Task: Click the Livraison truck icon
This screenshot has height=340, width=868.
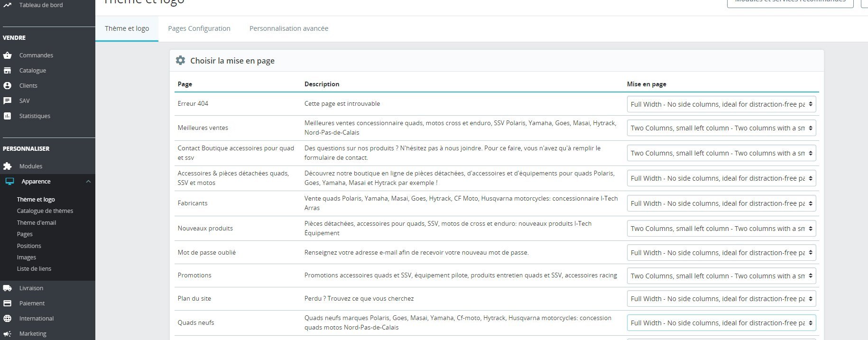Action: tap(7, 288)
